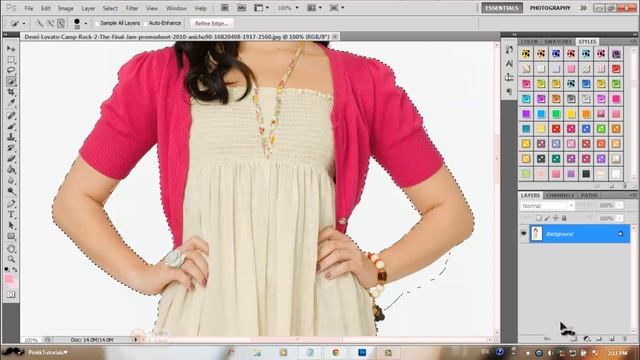The height and width of the screenshot is (360, 640).
Task: Show more workspaces with double-arrow button
Action: click(x=583, y=8)
